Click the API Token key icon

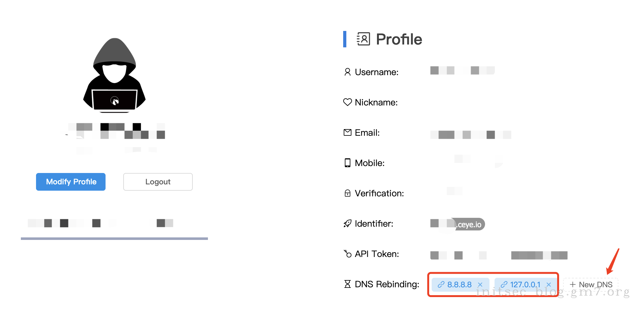[347, 254]
